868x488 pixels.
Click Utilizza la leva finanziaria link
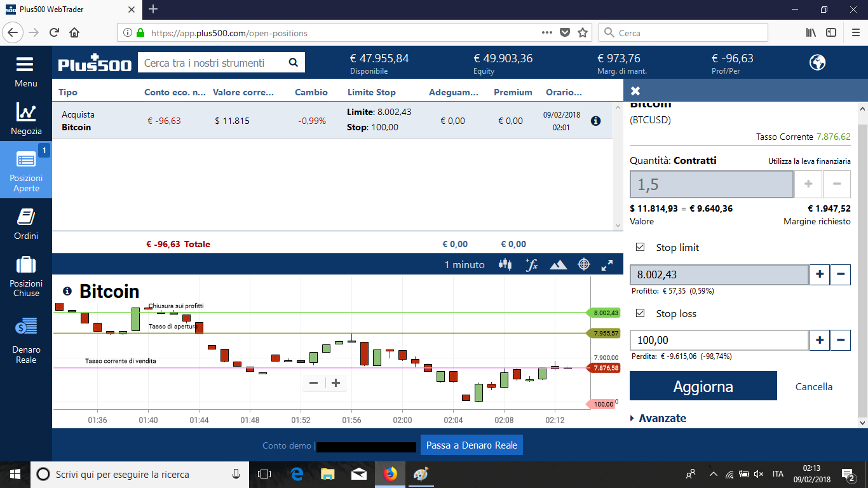810,161
